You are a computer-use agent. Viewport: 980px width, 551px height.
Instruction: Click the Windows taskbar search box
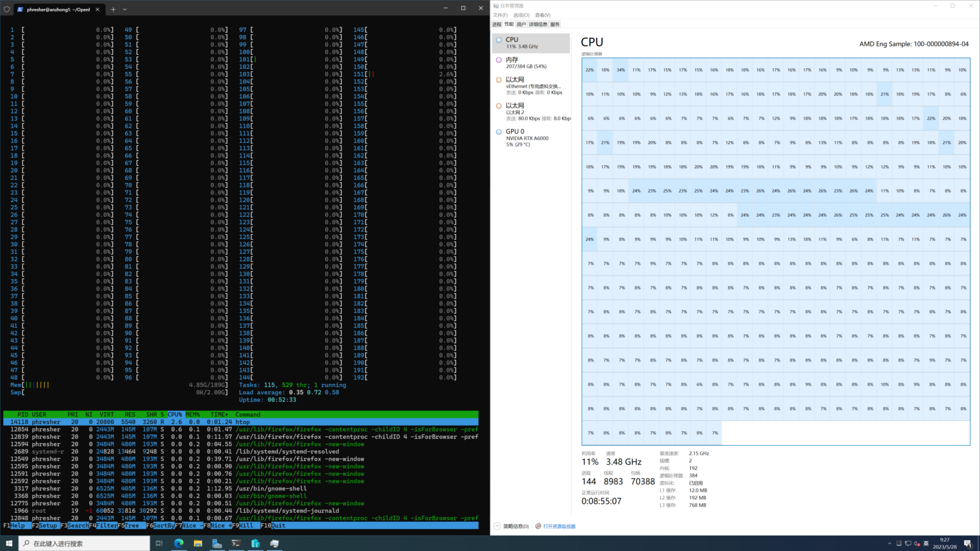pyautogui.click(x=83, y=543)
